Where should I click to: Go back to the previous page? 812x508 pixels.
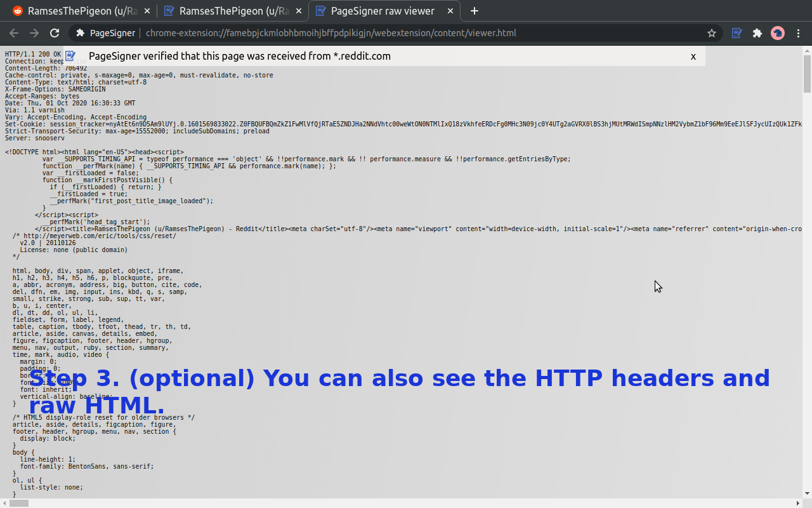click(x=14, y=33)
